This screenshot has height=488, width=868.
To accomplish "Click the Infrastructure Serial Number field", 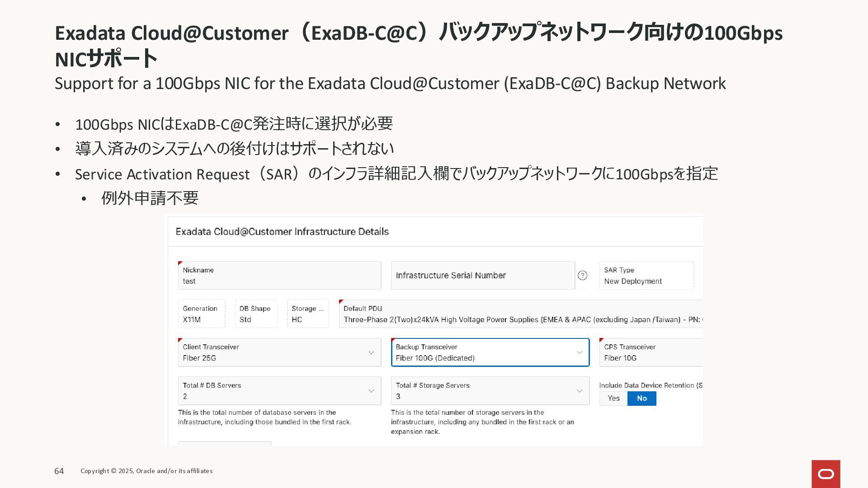I will (482, 275).
